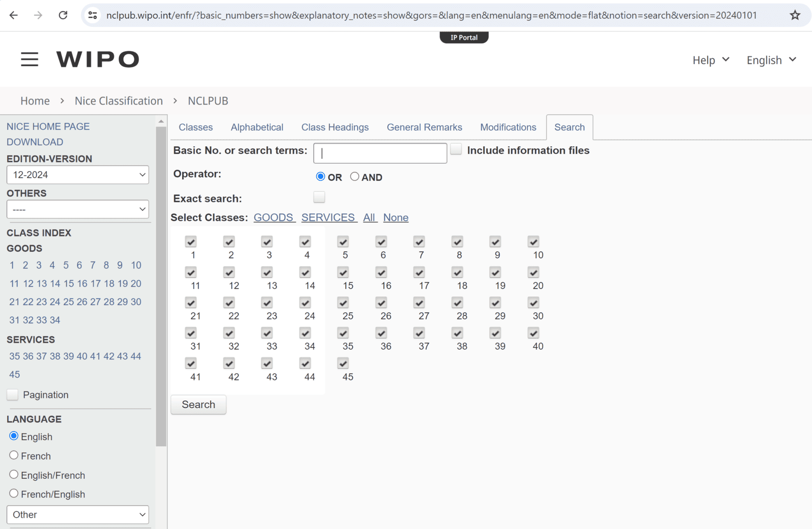This screenshot has height=529, width=812.
Task: Open services class 45 in class index
Action: (15, 375)
